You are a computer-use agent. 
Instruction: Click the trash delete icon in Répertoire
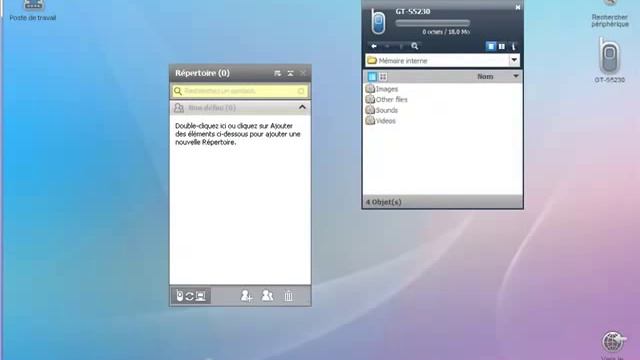click(289, 296)
